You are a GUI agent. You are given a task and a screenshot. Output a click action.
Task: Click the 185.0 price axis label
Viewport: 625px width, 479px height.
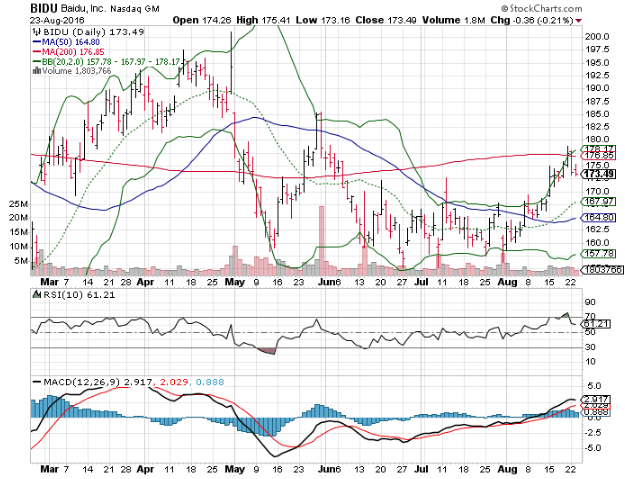[x=597, y=114]
